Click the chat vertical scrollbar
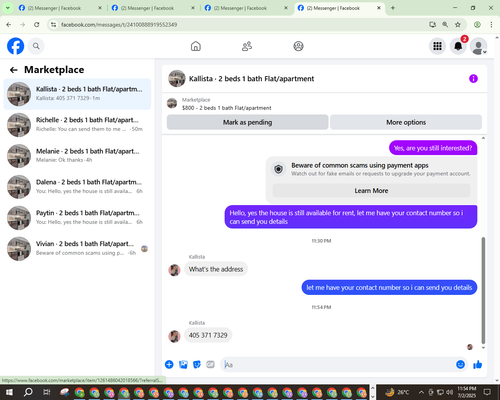 [483, 290]
